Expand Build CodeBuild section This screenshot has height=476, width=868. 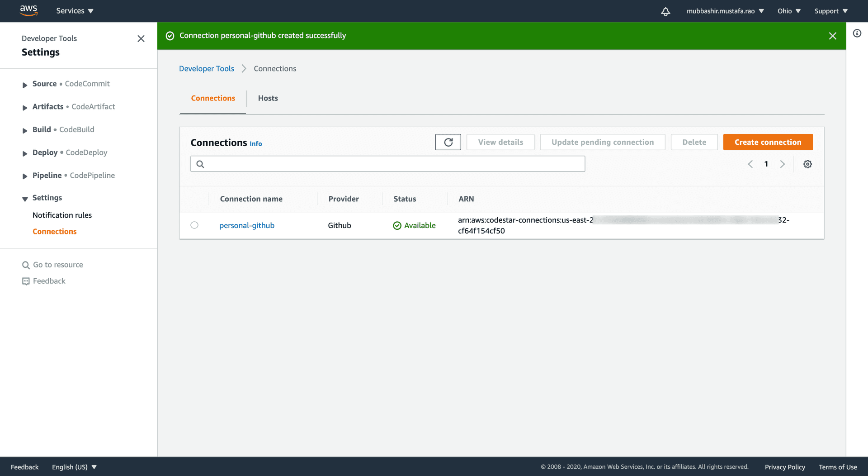pos(25,130)
